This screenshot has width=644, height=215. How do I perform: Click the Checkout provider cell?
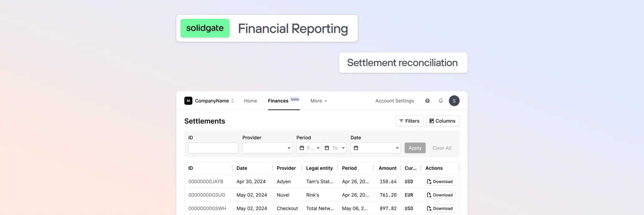(x=287, y=208)
